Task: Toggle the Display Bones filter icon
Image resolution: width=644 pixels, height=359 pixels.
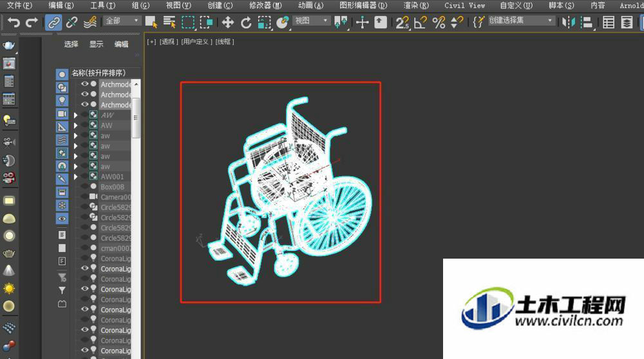Action: (x=62, y=179)
